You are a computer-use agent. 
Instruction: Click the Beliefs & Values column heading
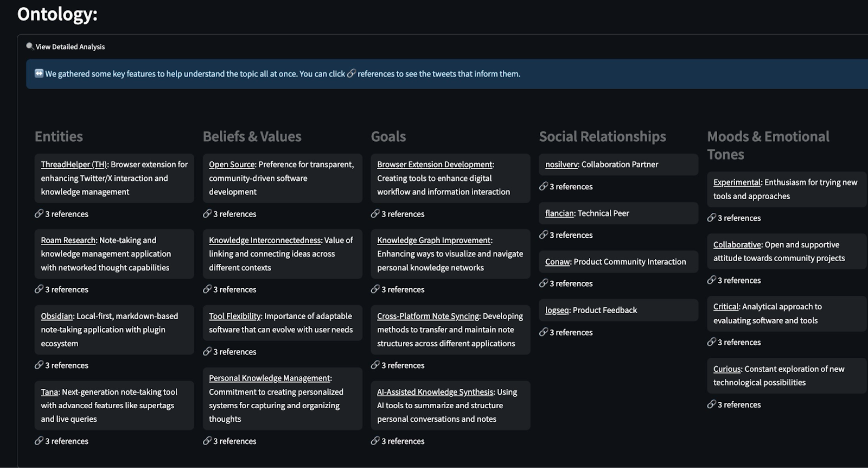tap(252, 137)
